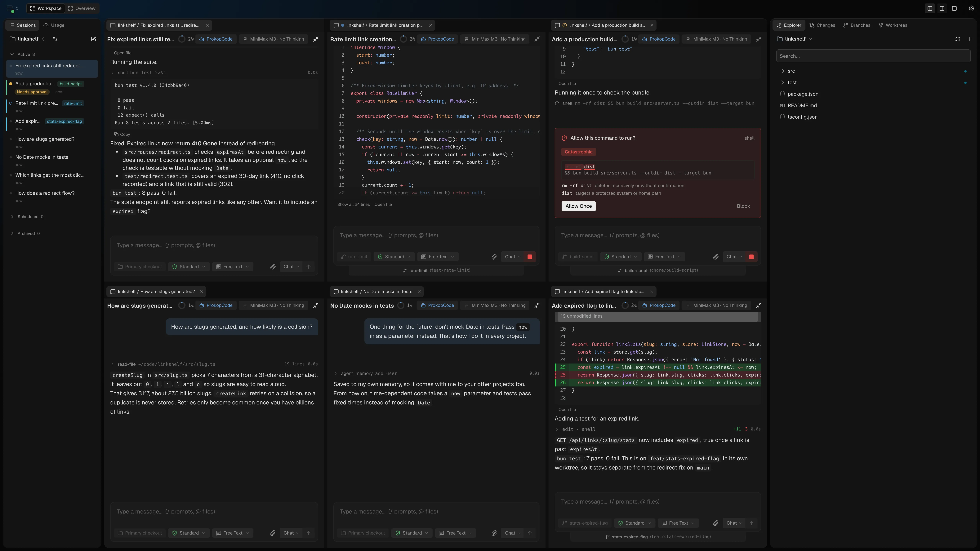Select the Which links get the most clicks session
This screenshot has width=980, height=551.
click(52, 178)
